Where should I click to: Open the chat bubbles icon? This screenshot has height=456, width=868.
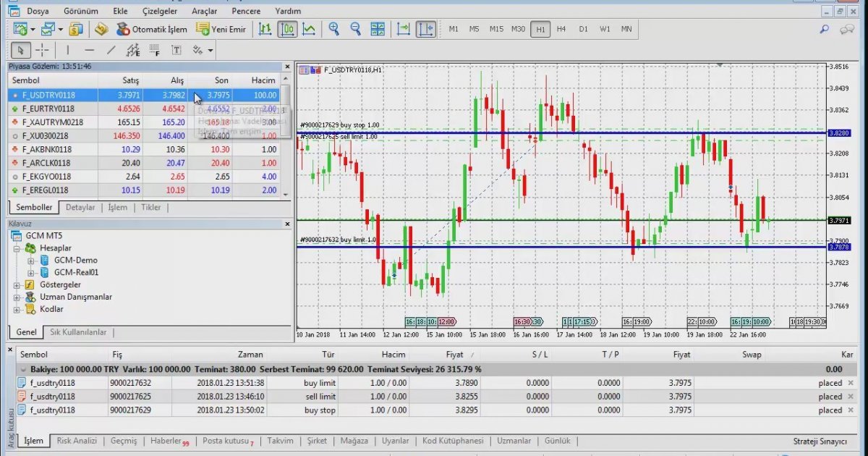(x=847, y=30)
